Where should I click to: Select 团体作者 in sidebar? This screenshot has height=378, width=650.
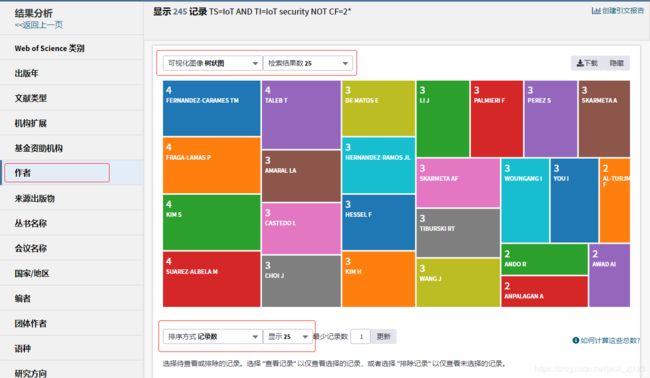pos(72,323)
